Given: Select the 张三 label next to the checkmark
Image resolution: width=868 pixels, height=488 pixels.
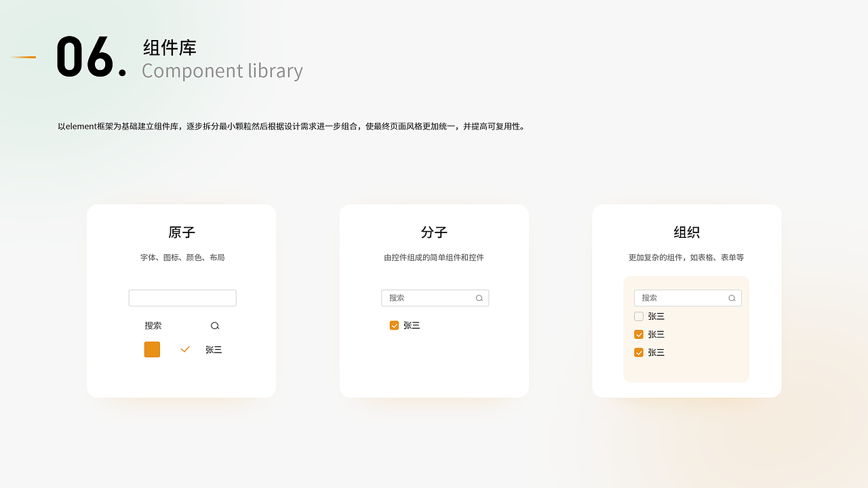Looking at the screenshot, I should pyautogui.click(x=213, y=349).
